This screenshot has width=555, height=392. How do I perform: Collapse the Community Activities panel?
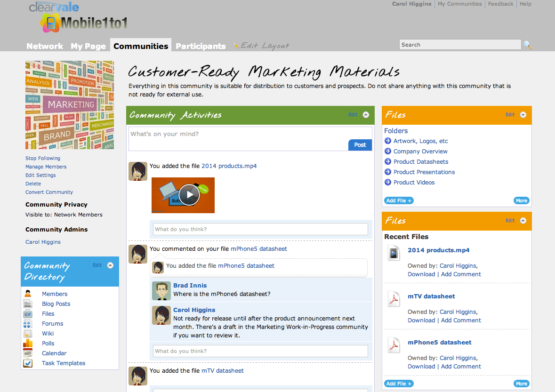(366, 115)
